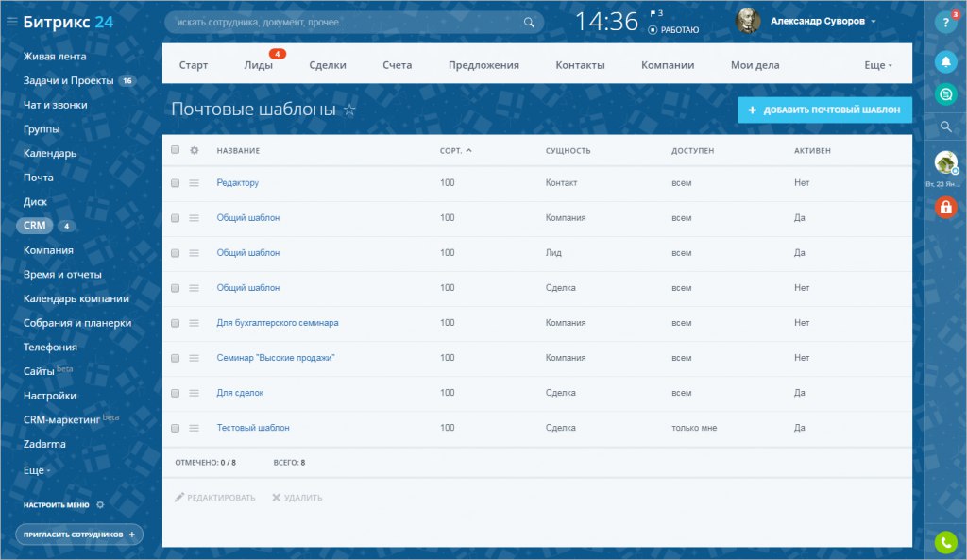This screenshot has width=967, height=560.
Task: Click the Редактировать action below the table
Action: 214,498
